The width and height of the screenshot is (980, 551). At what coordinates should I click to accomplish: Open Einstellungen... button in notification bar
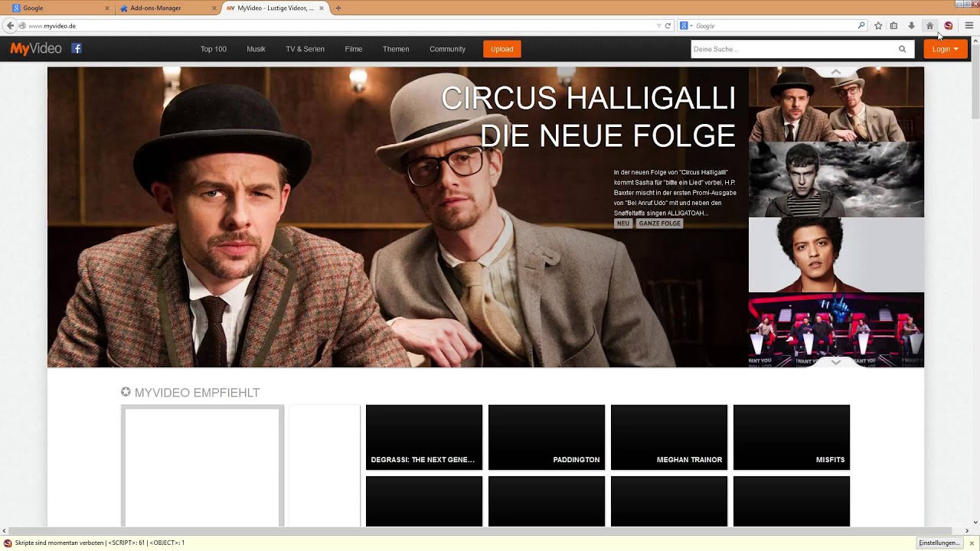(939, 543)
